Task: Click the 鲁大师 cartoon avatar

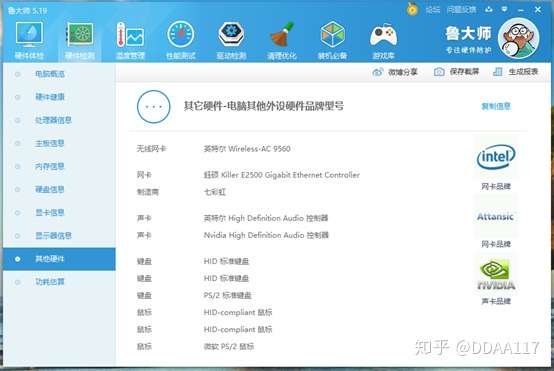Action: (518, 38)
